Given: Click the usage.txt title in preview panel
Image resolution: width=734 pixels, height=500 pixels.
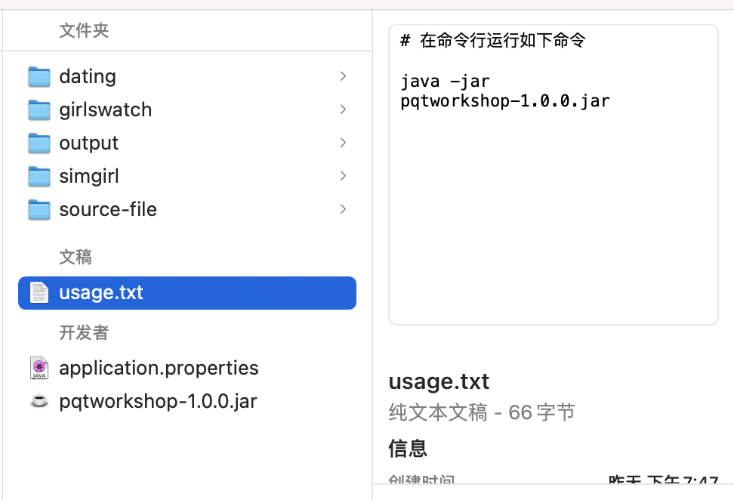Looking at the screenshot, I should pyautogui.click(x=439, y=381).
